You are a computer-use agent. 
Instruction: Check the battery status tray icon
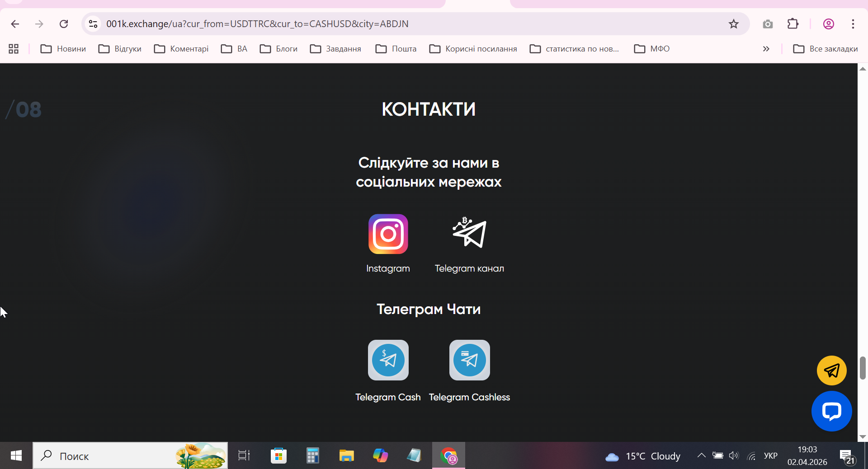(717, 455)
